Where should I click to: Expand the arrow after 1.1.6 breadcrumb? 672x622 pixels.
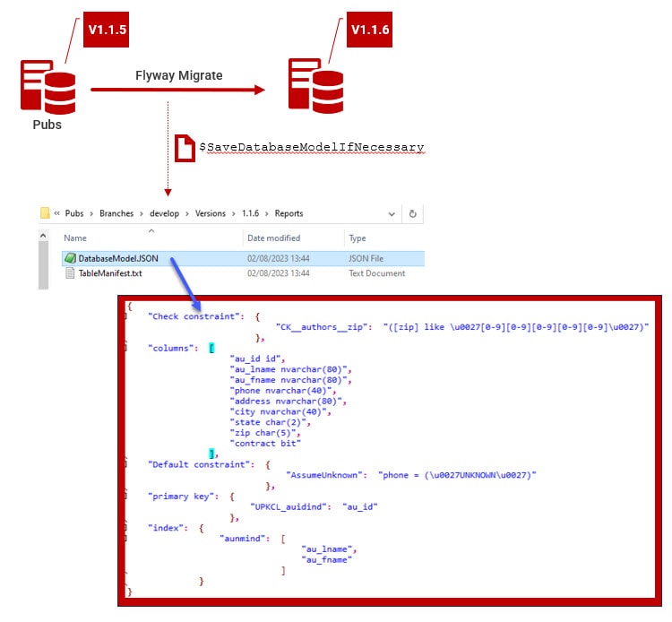click(x=267, y=213)
